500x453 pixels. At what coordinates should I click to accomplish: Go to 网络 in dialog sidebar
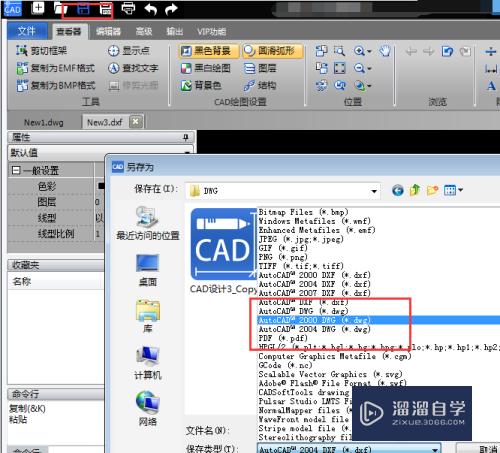point(148,409)
